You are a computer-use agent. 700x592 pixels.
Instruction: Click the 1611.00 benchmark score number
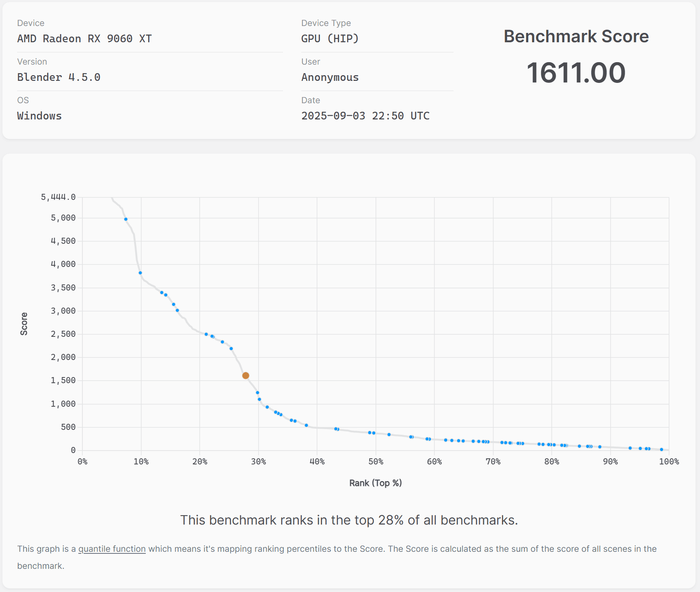pyautogui.click(x=576, y=73)
